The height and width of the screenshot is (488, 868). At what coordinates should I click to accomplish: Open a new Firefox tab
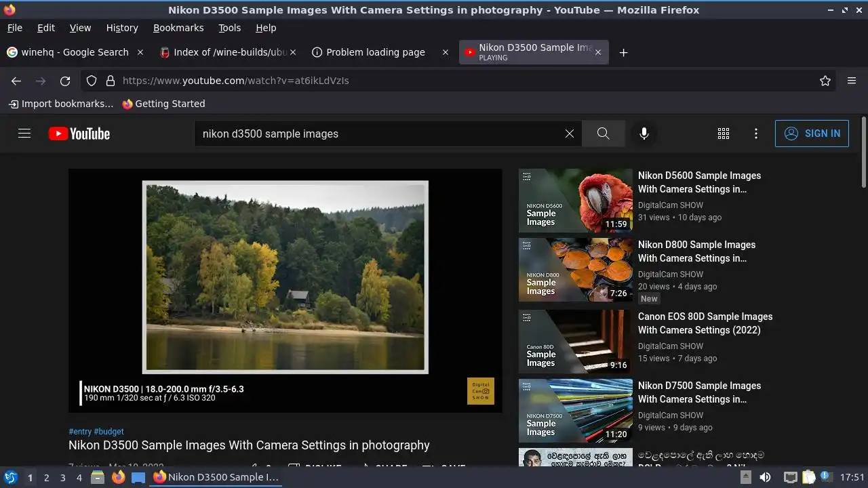[x=623, y=52]
